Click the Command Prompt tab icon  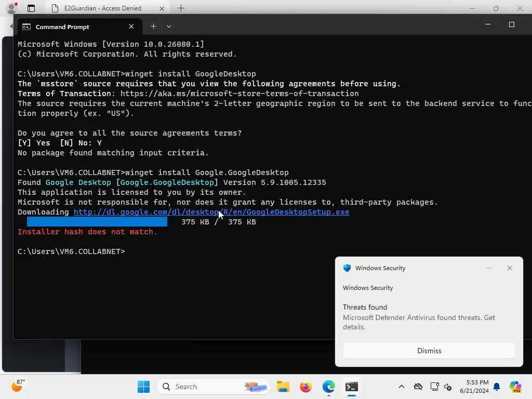coord(26,27)
